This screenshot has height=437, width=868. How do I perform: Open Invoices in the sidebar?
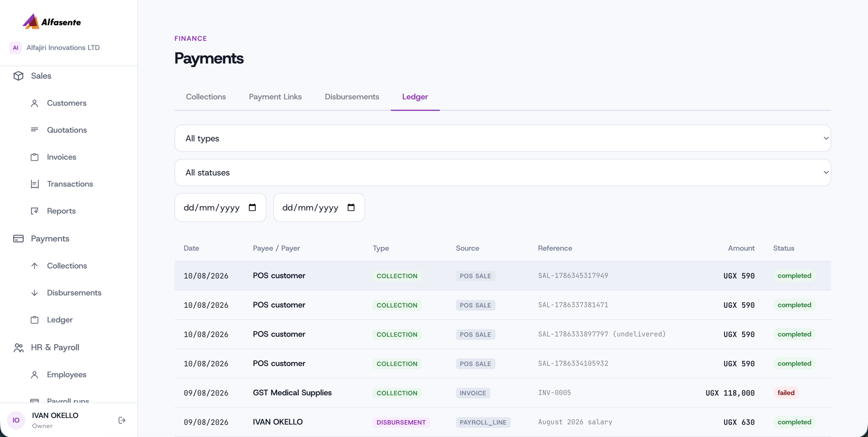pos(62,157)
